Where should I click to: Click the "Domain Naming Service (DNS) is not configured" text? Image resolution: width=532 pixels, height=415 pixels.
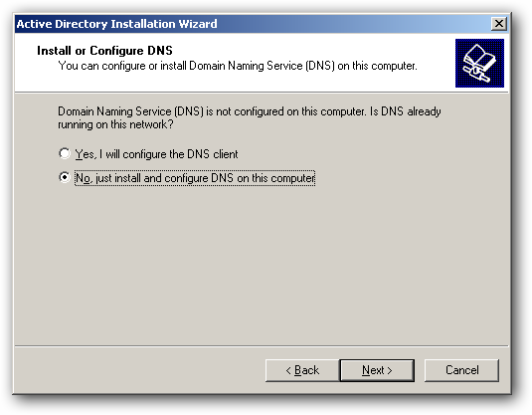249,111
